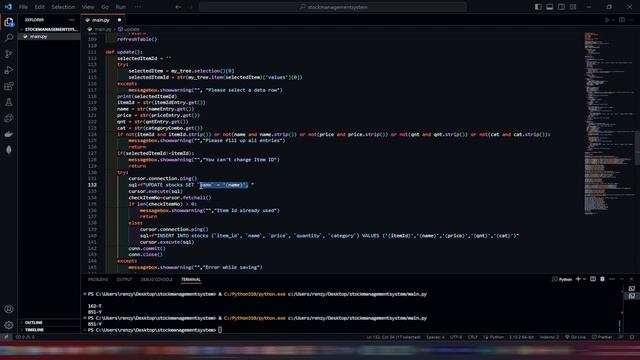The width and height of the screenshot is (640, 360).
Task: Click the VS Code logo icon
Action: (9, 7)
